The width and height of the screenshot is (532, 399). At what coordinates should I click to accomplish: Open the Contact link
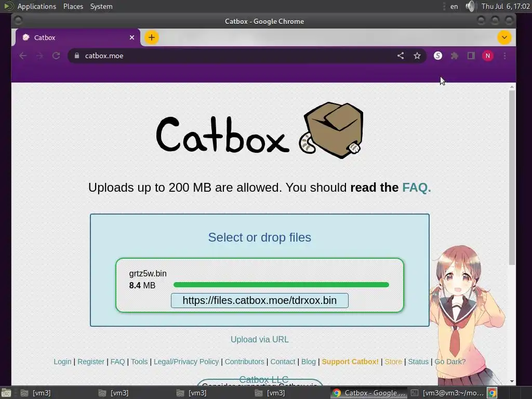coord(283,362)
